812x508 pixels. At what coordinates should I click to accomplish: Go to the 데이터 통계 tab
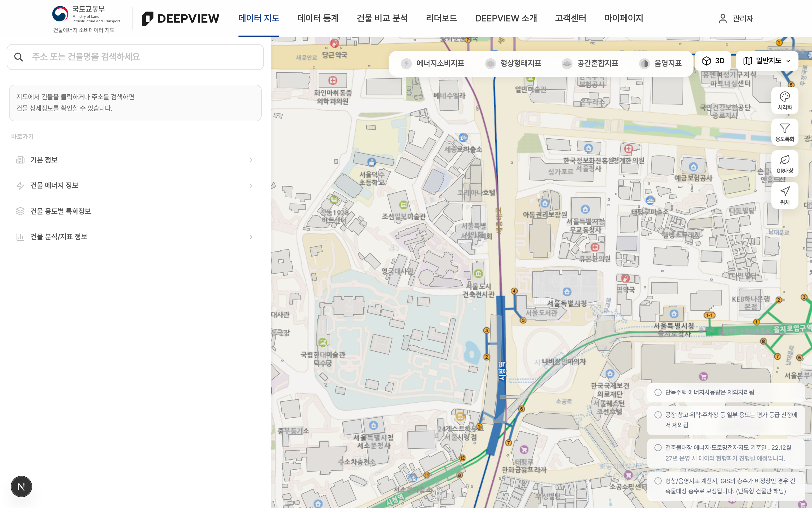coord(318,18)
